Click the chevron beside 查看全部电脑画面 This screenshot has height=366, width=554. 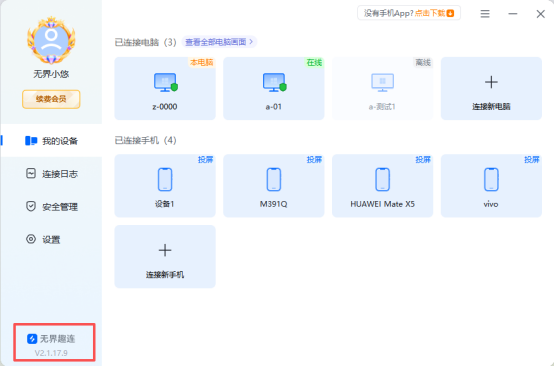(x=251, y=42)
